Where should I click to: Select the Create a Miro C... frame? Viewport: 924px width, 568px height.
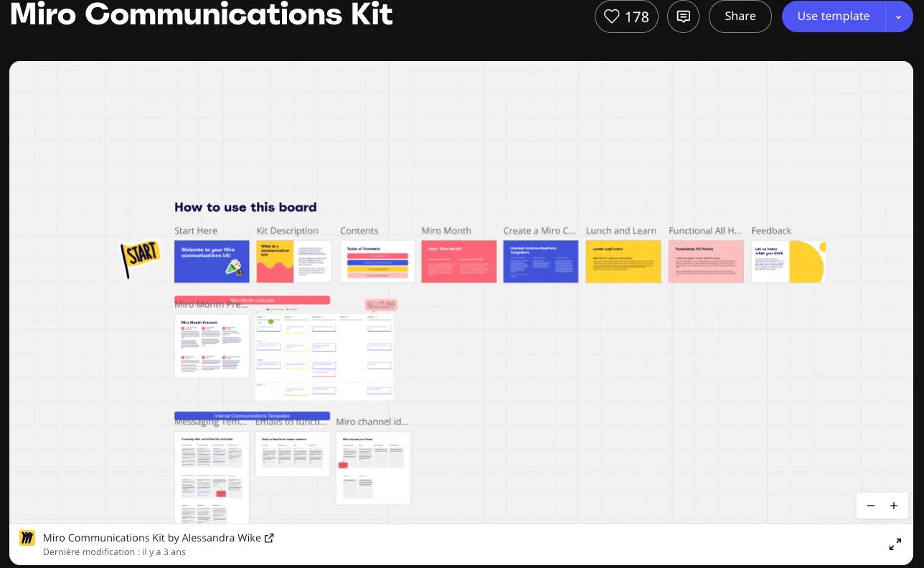[541, 262]
